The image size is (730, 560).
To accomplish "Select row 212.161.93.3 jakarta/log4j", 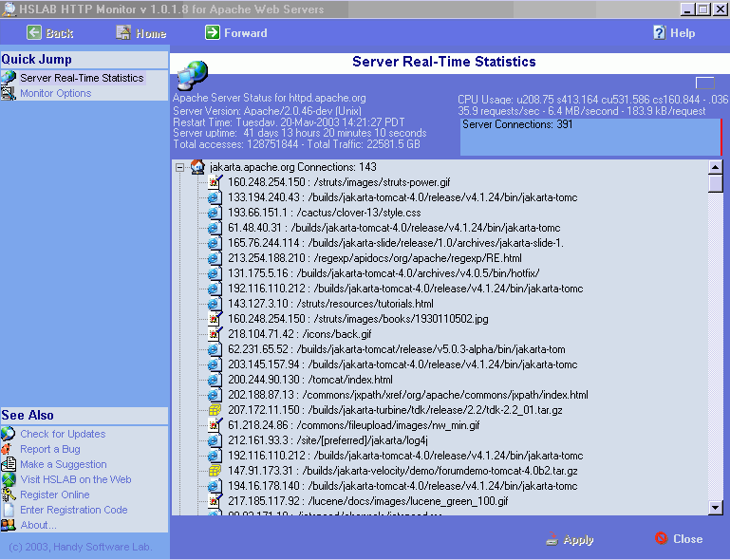I will 328,440.
